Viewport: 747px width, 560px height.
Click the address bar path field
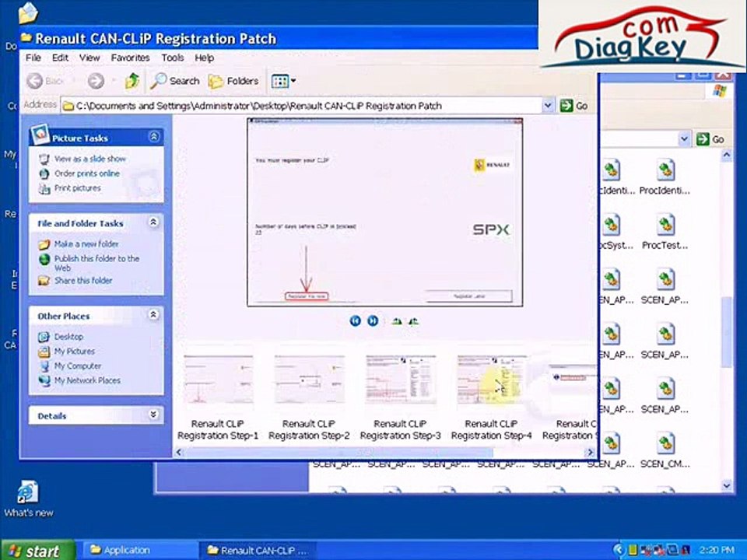(x=302, y=106)
